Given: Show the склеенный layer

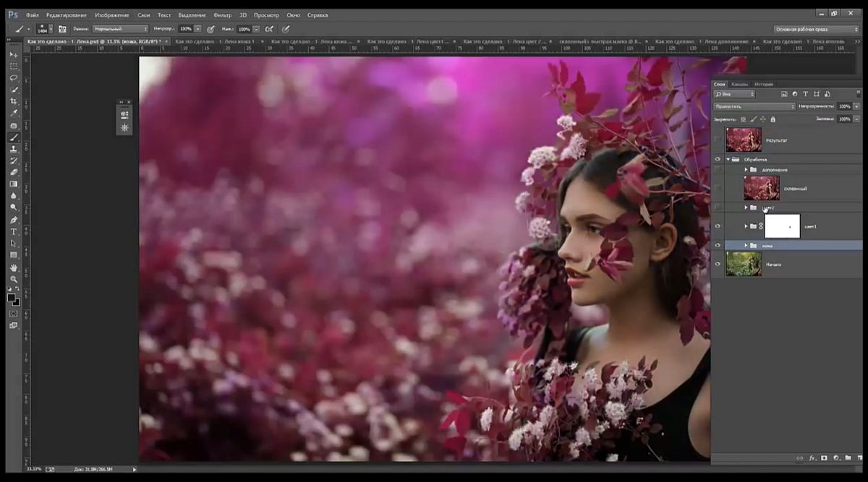Looking at the screenshot, I should [718, 188].
